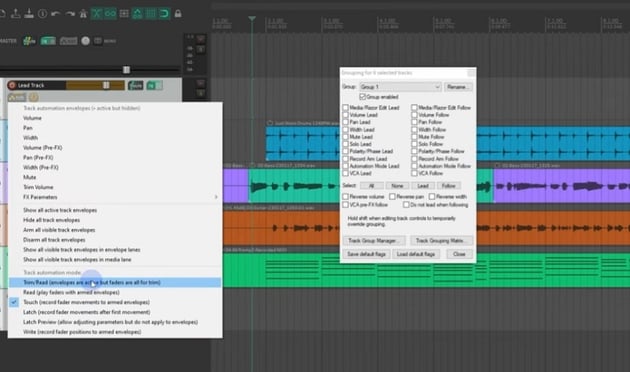Toggle move envelope points with items icon

(137, 14)
